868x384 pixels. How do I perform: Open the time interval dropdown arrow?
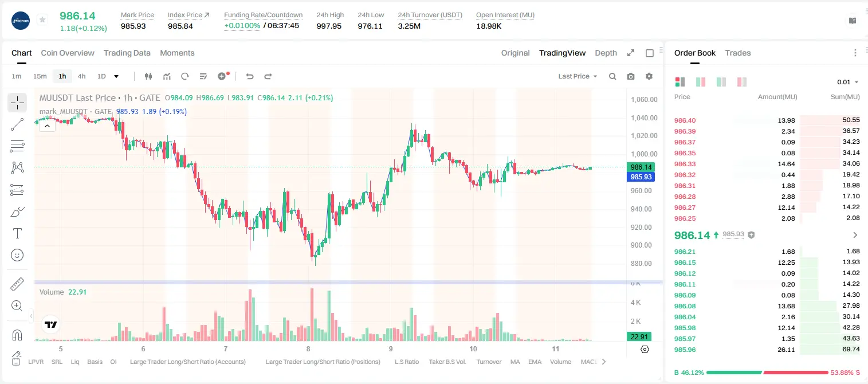[x=116, y=76]
